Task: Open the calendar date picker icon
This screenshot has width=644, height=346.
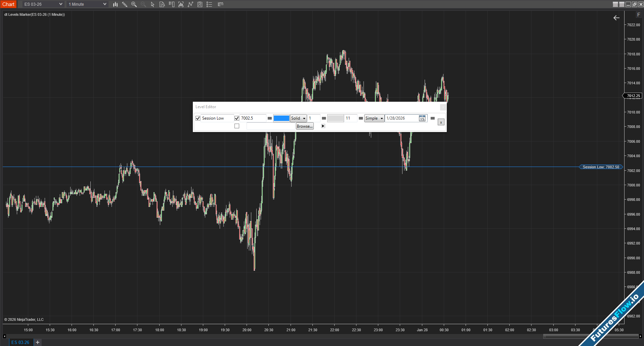Action: (x=422, y=118)
